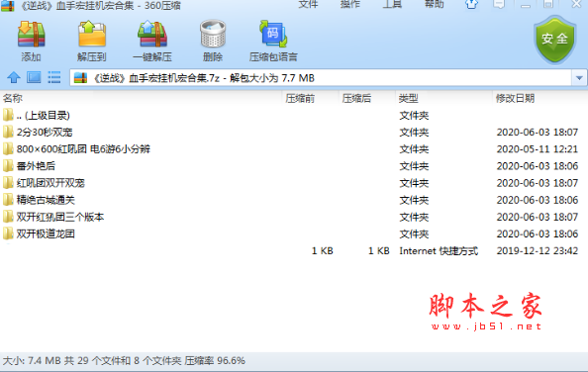
Task: Click the archive path address field
Action: 321,78
